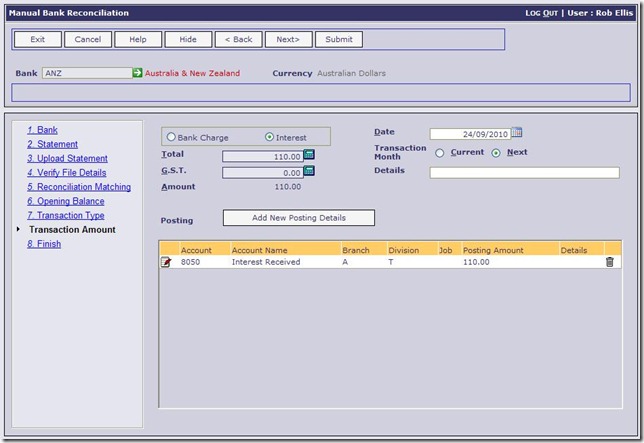Click the Details text input field
This screenshot has height=443, width=644.
[x=524, y=172]
